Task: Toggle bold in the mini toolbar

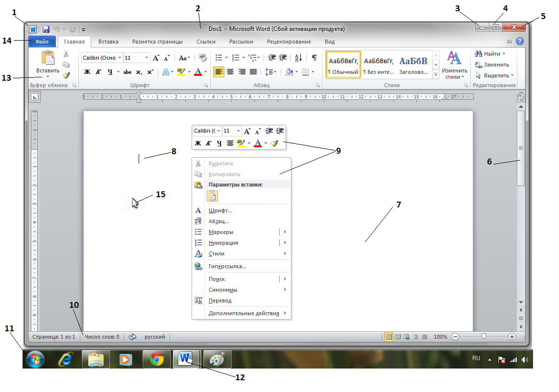Action: (198, 143)
